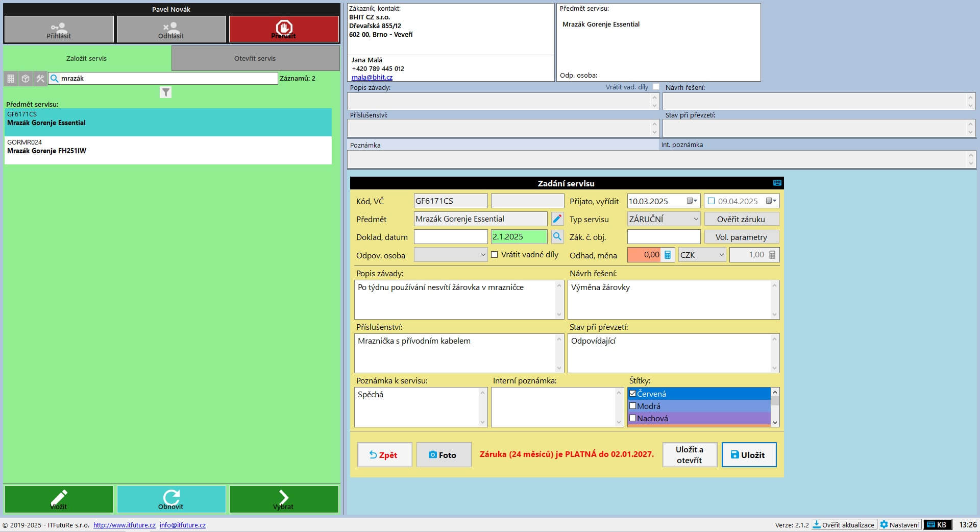Click the Odhlásit user logout button
This screenshot has width=980, height=532.
click(171, 29)
